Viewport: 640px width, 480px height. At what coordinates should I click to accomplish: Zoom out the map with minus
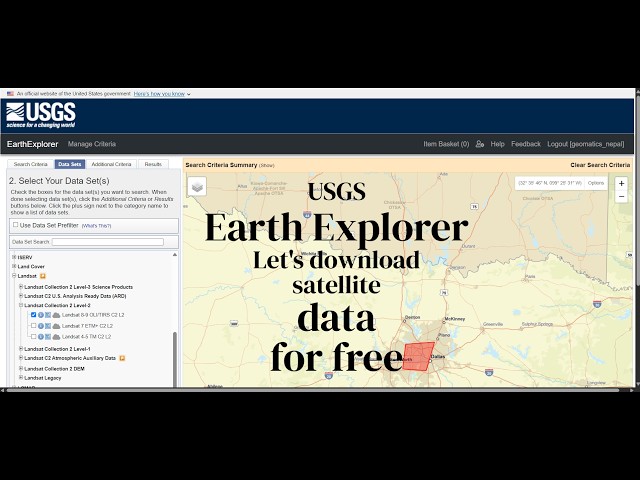pyautogui.click(x=621, y=196)
